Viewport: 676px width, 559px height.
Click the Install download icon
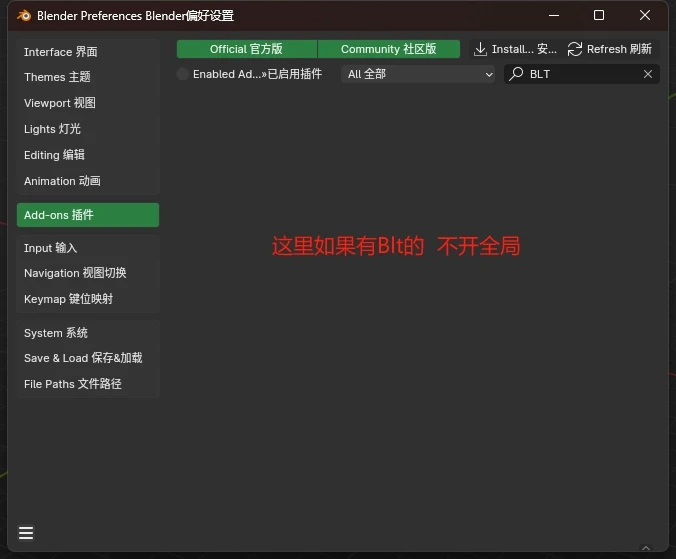pos(480,49)
